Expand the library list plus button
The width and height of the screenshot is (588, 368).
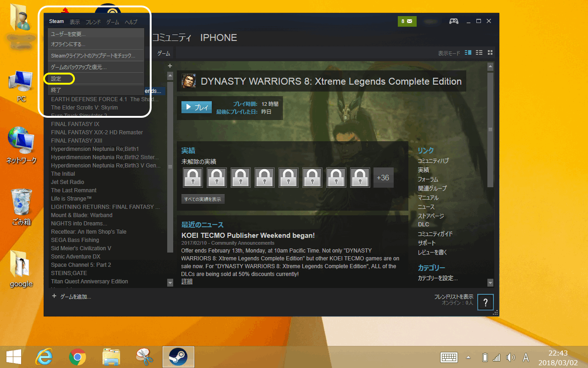tap(170, 66)
